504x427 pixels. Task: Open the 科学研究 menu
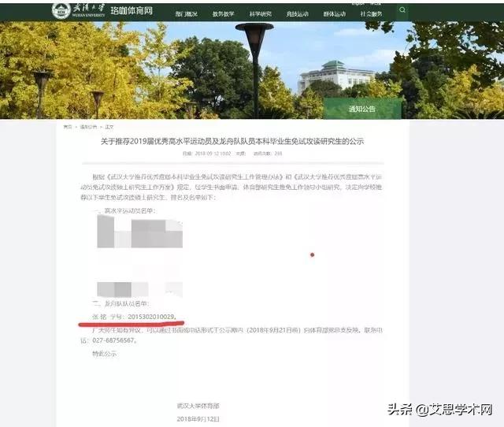[x=261, y=14]
